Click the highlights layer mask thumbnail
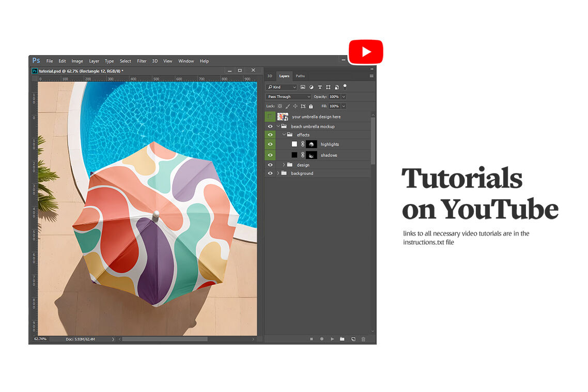Image resolution: width=588 pixels, height=392 pixels. 312,144
